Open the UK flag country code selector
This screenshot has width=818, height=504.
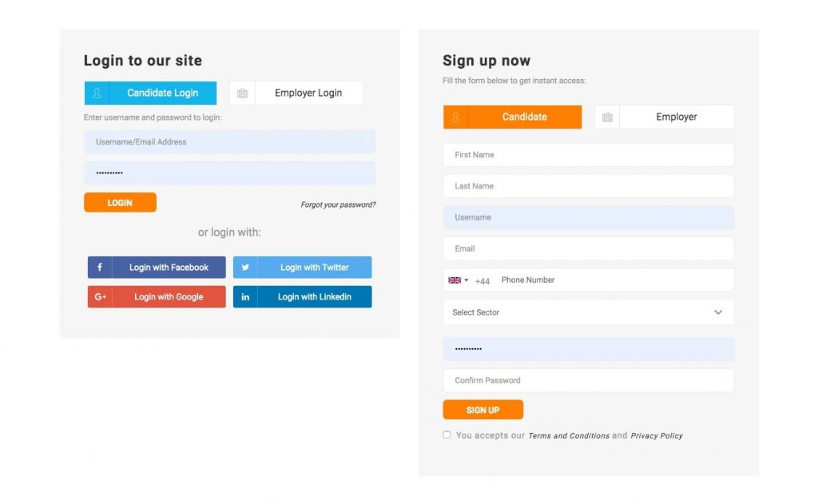[458, 280]
